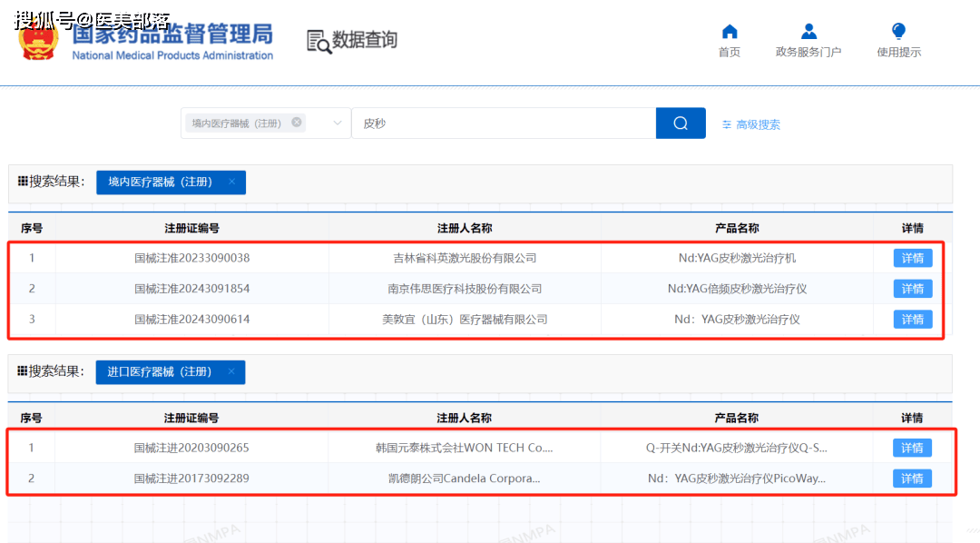
Task: Click product name Nd:YAG倍频皮秒激光治疗仪
Action: (x=737, y=289)
